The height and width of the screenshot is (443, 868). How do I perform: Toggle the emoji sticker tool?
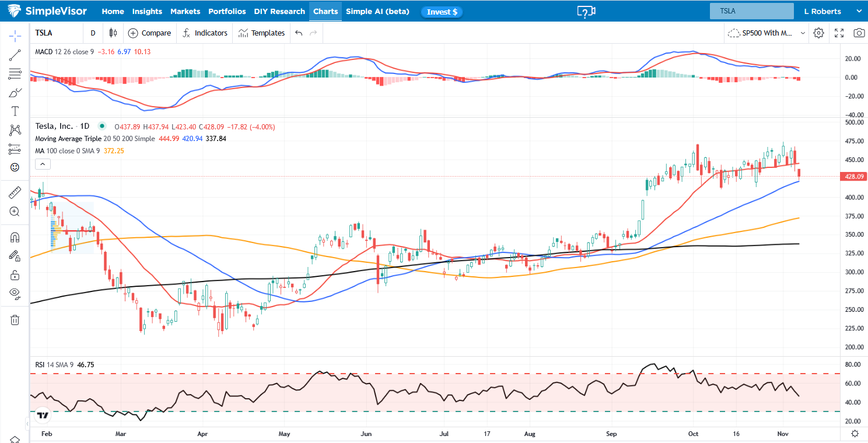16,167
